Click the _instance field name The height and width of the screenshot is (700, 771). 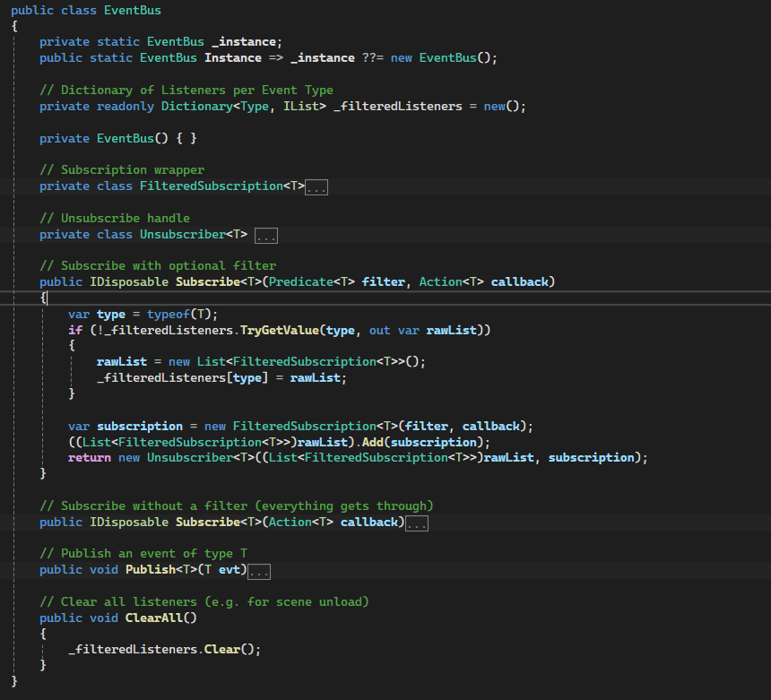246,42
